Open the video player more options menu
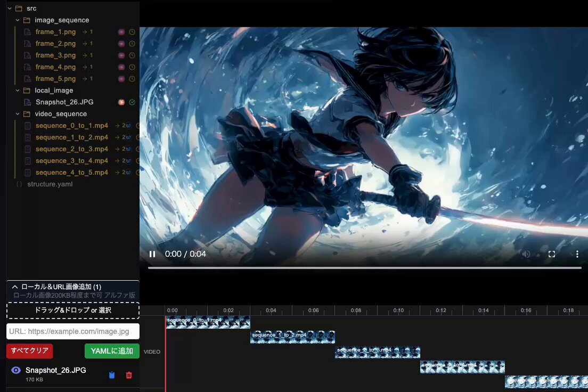The width and height of the screenshot is (588, 392). pos(577,254)
